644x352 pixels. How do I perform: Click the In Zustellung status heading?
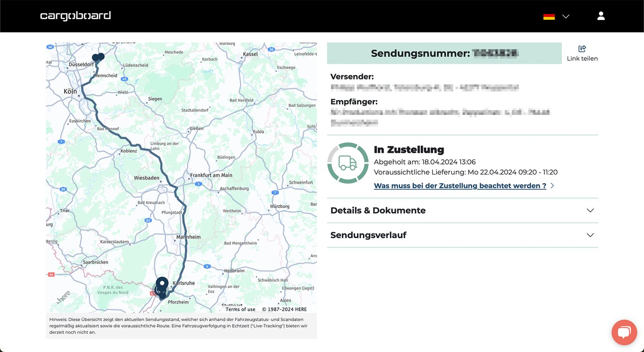click(x=409, y=149)
